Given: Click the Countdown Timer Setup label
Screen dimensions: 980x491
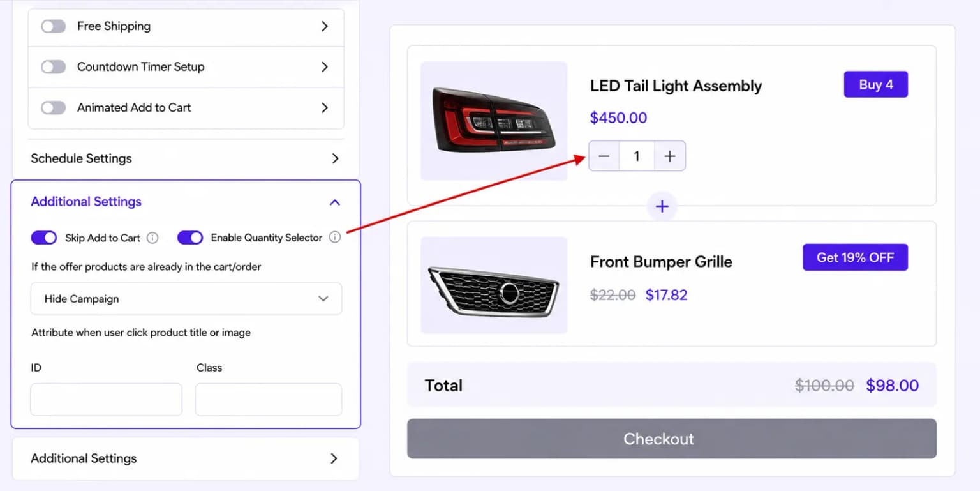Looking at the screenshot, I should click(x=140, y=67).
